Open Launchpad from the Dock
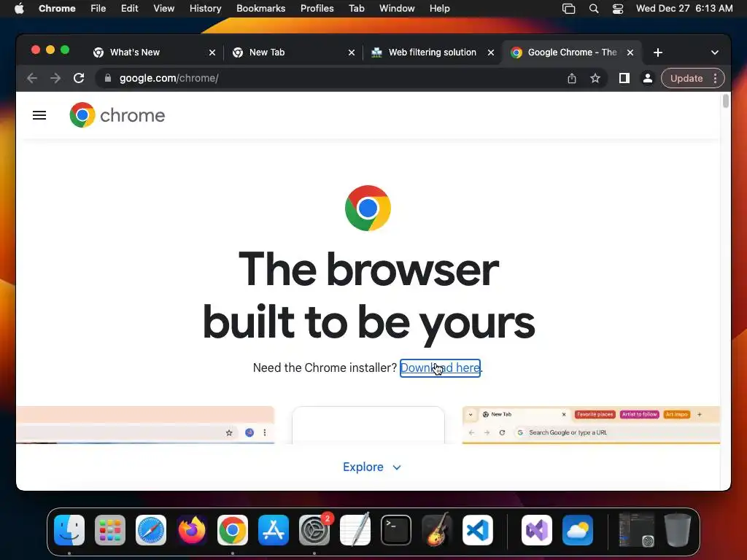Image resolution: width=747 pixels, height=560 pixels. click(110, 530)
